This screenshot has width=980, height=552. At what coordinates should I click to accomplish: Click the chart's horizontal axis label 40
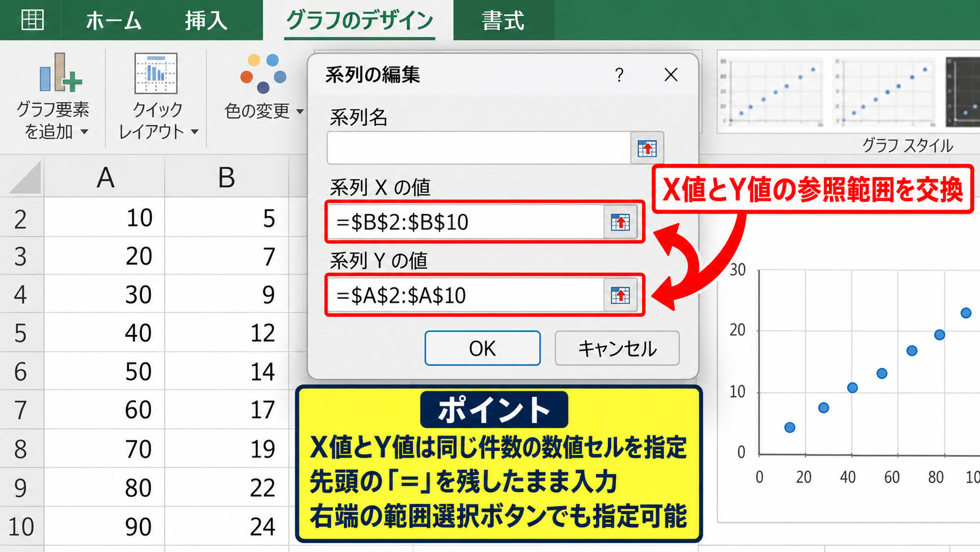pos(848,477)
